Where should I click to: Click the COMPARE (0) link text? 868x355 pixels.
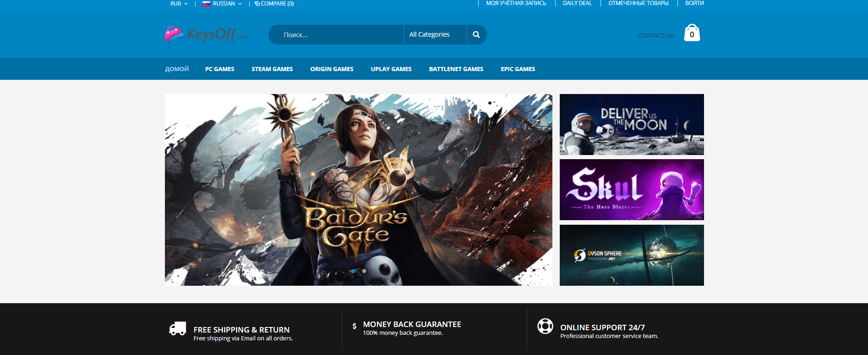pos(277,4)
